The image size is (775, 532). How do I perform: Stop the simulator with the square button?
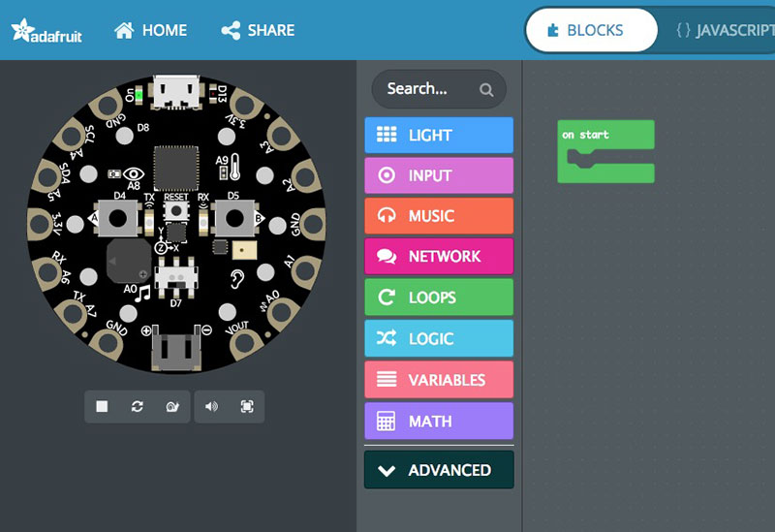click(x=102, y=407)
